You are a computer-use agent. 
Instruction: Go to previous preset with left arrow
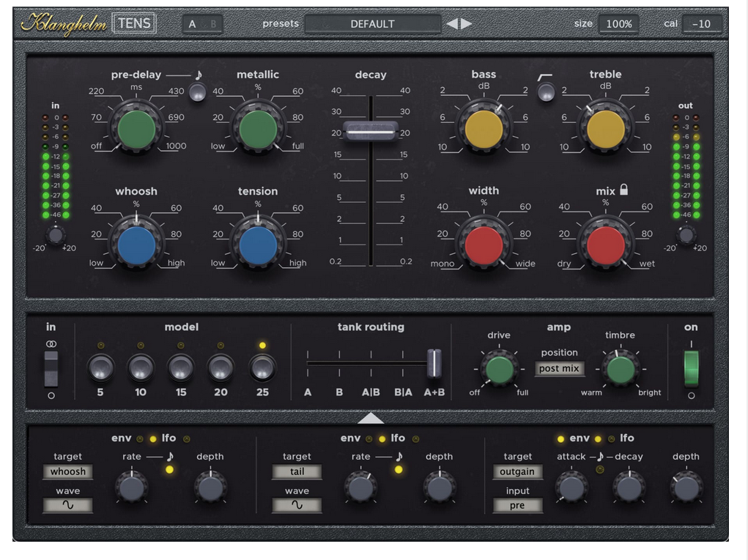tap(452, 23)
